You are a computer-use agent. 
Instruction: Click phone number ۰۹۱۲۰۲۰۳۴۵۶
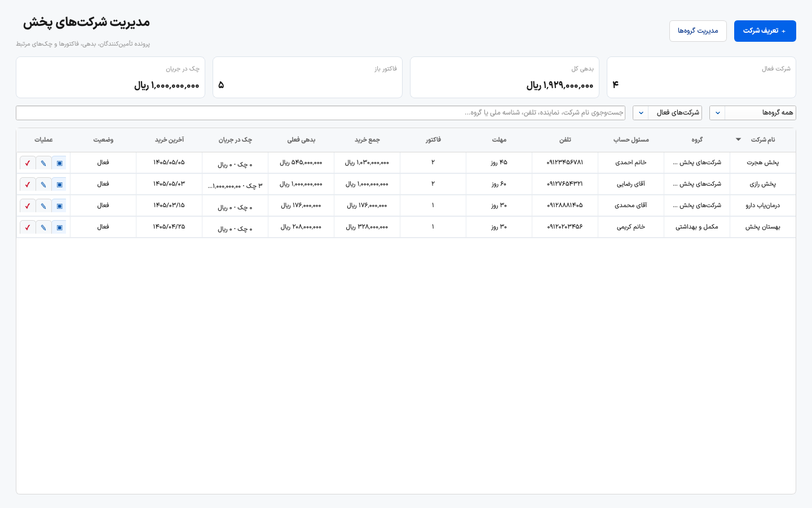click(565, 227)
